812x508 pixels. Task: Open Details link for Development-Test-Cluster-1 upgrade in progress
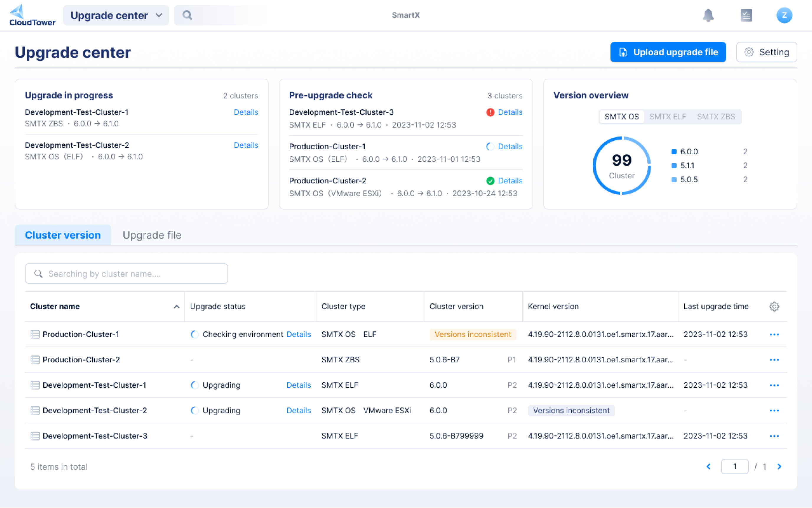tap(246, 112)
